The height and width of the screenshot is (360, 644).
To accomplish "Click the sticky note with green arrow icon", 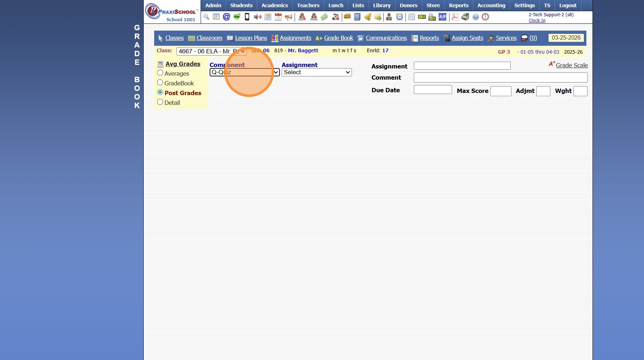I will coord(378,17).
